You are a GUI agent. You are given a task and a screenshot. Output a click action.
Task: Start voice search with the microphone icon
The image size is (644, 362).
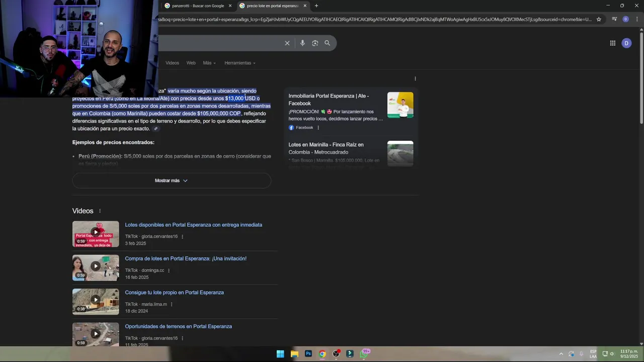(302, 43)
